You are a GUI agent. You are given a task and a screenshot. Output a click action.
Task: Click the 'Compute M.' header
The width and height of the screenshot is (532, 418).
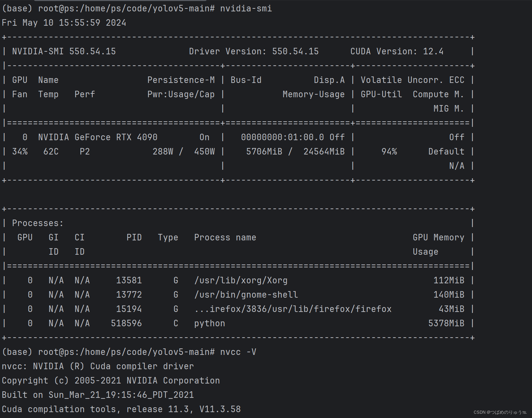(439, 94)
